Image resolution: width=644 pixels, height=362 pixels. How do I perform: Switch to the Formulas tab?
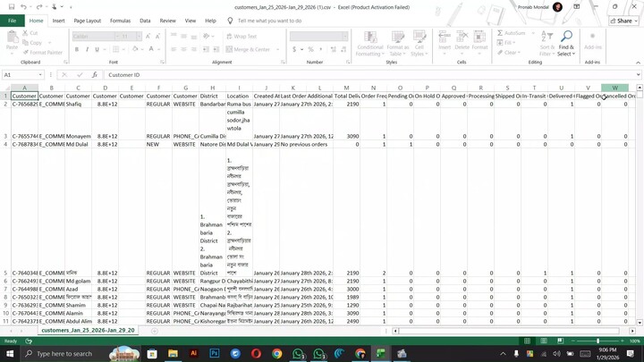tap(120, 21)
